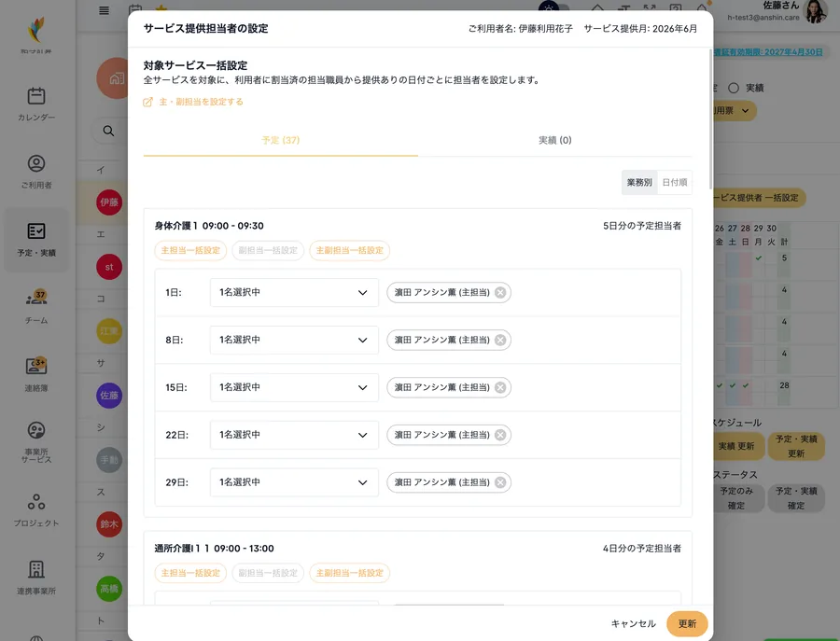The width and height of the screenshot is (840, 641).
Task: Select the 鈴木 avatar in user list
Action: coord(109,524)
